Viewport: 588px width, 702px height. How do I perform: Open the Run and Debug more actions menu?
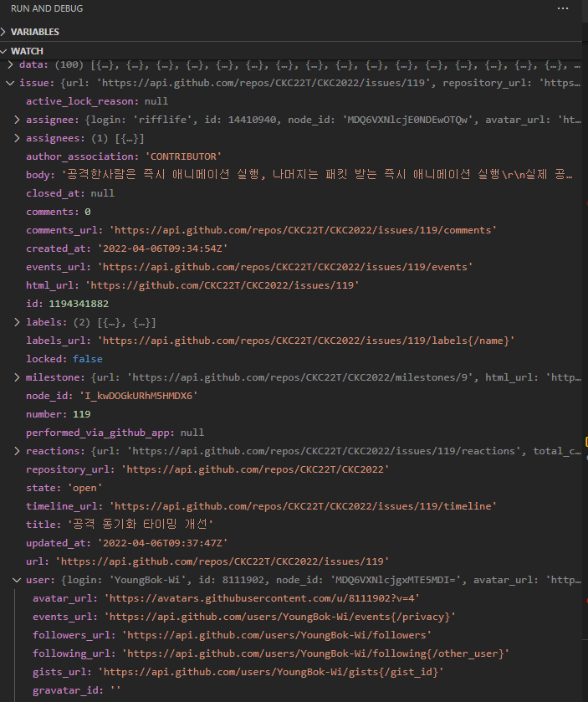tap(562, 8)
